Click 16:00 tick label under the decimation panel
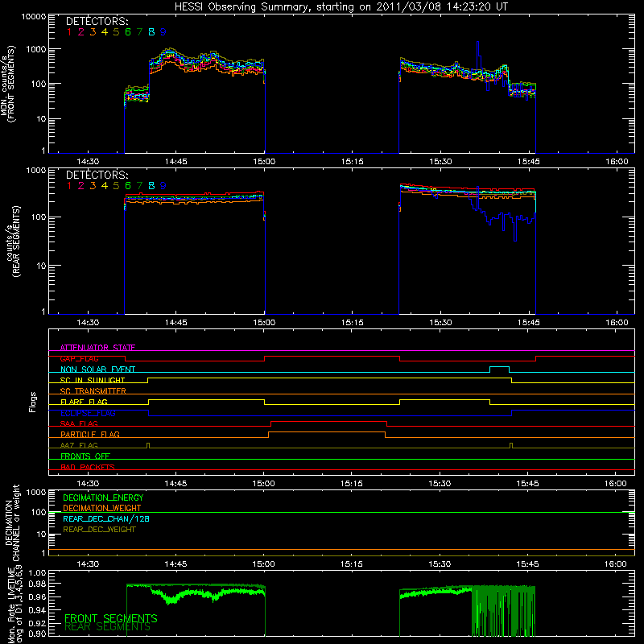Screen dimensions: 644x644 click(616, 564)
